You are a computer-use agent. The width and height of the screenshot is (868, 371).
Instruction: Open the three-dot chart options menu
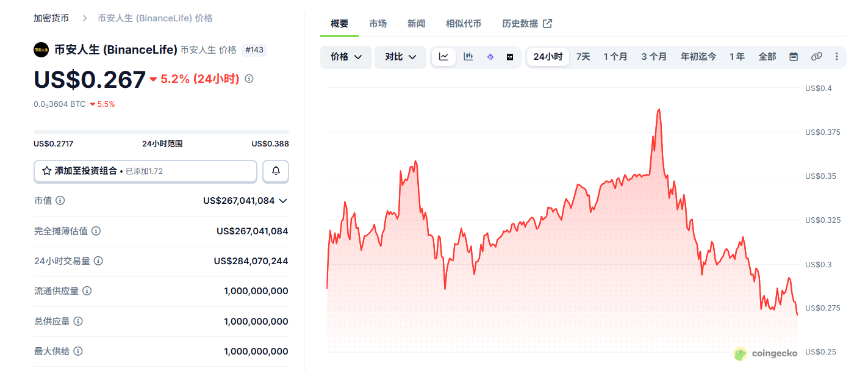click(x=836, y=57)
